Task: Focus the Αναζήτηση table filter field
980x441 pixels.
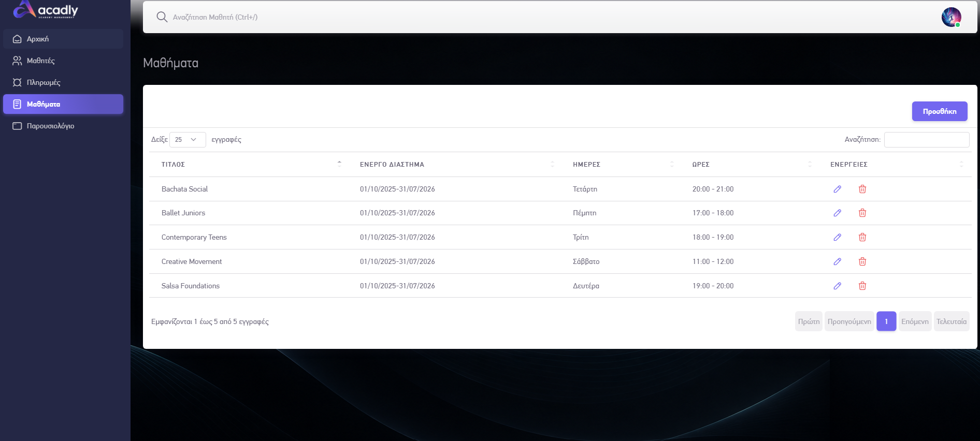Action: click(x=927, y=140)
